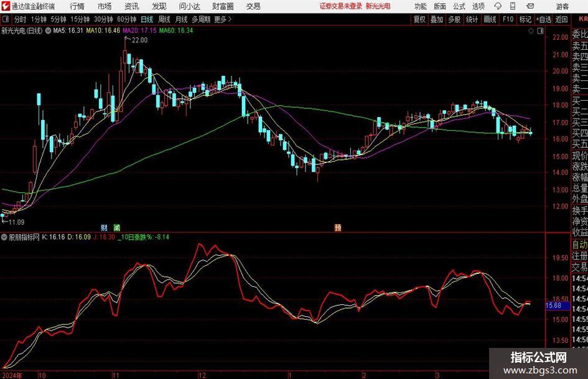Expand the 更多 periods chevron

coord(230,19)
